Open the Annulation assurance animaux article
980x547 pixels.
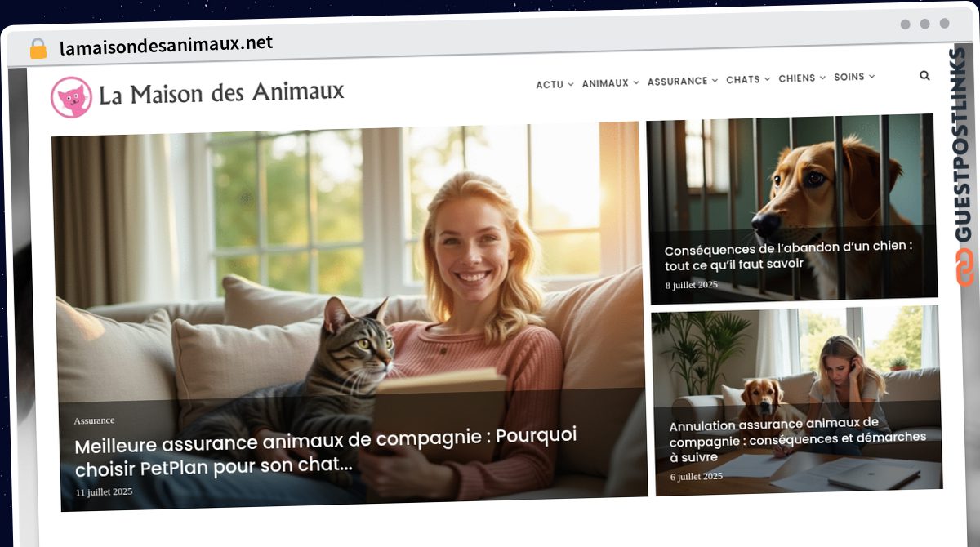pyautogui.click(x=798, y=440)
